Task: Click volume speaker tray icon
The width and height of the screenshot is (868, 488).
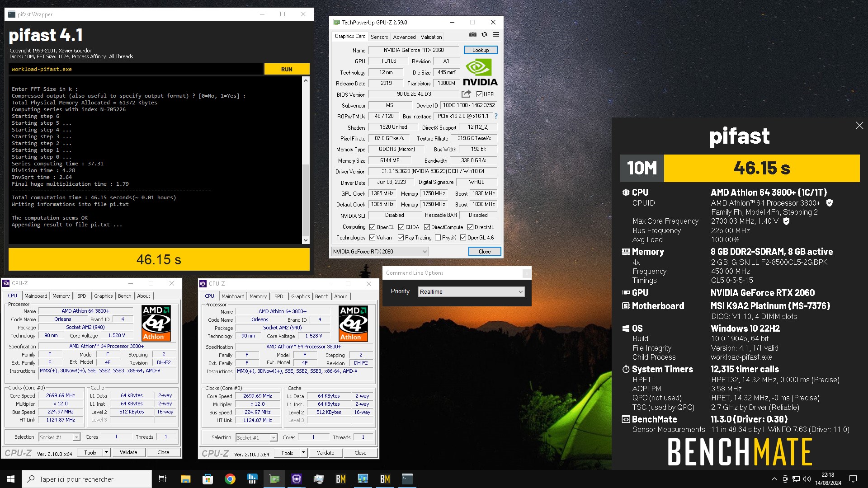Action: (807, 479)
